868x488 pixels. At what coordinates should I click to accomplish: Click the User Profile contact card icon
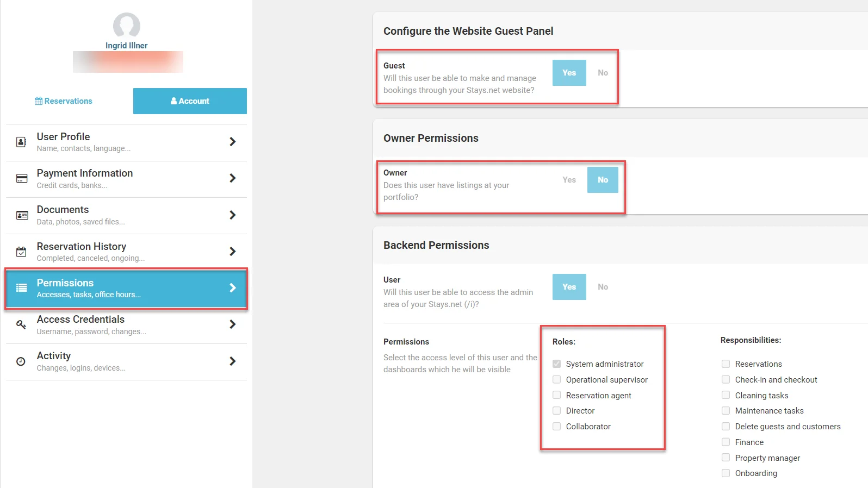click(x=21, y=142)
